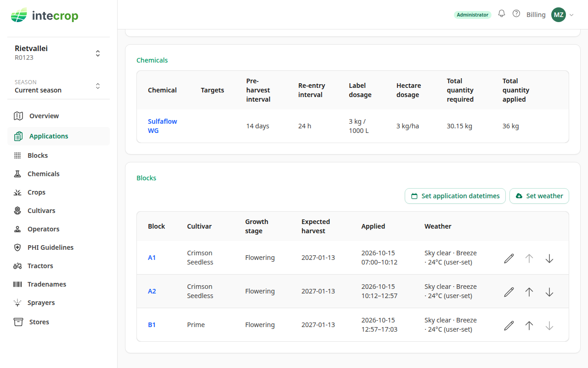The height and width of the screenshot is (368, 588).
Task: Click Set application datetimes button
Action: [x=455, y=196]
